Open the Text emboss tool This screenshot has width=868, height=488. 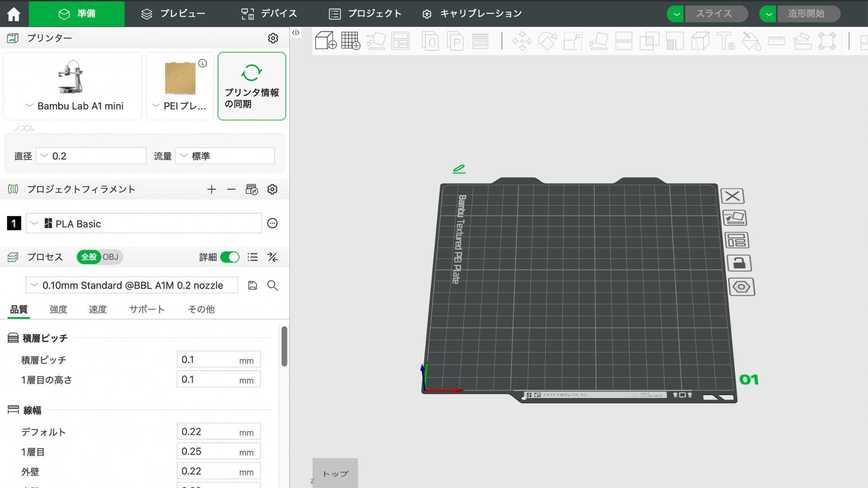coord(726,41)
